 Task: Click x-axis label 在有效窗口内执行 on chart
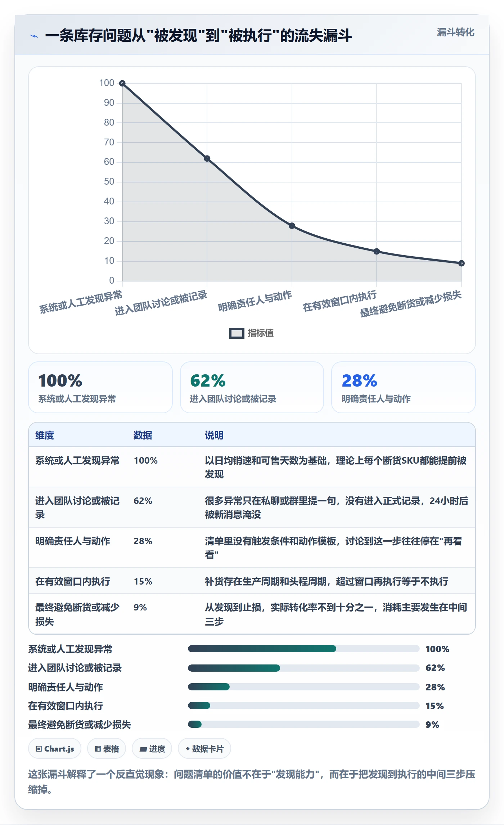[339, 301]
